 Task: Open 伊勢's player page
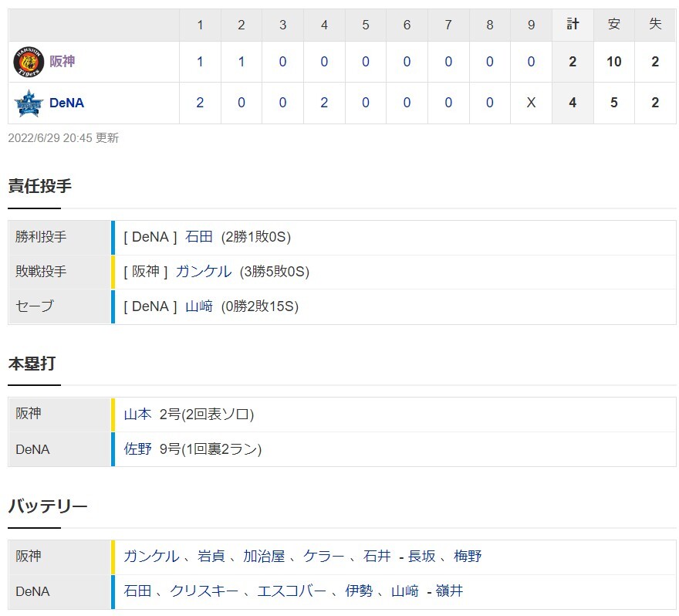359,591
